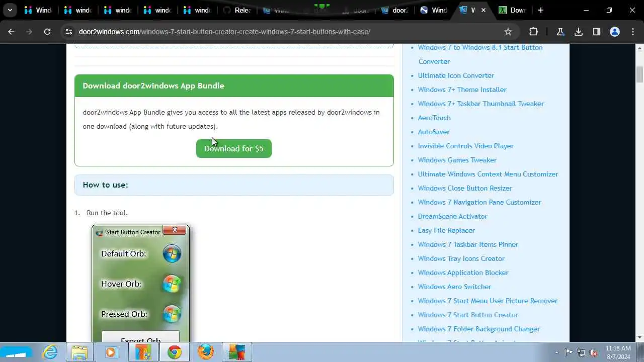Open the Action Center flag tray icon
The width and height of the screenshot is (644, 362).
tap(569, 352)
